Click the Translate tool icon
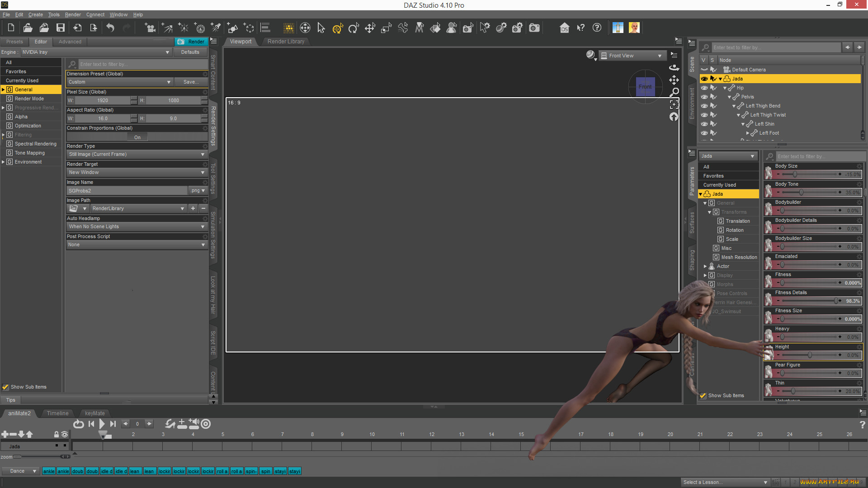The width and height of the screenshot is (868, 488). pos(370,28)
